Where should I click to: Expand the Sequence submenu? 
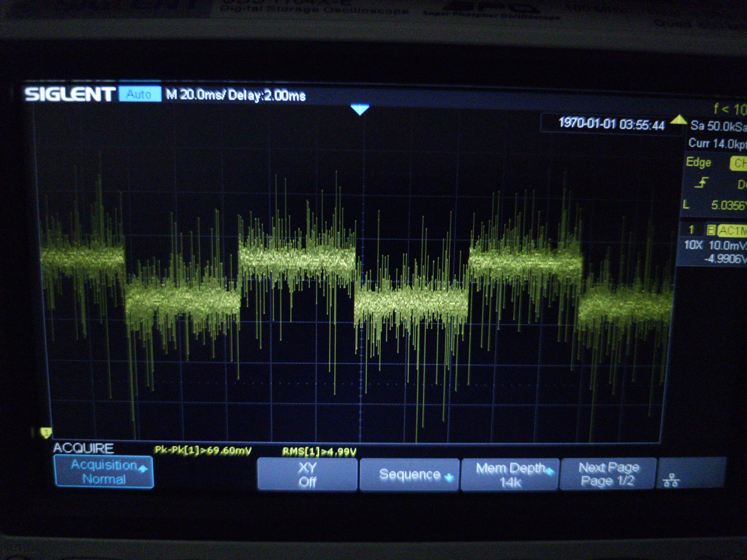tap(410, 474)
